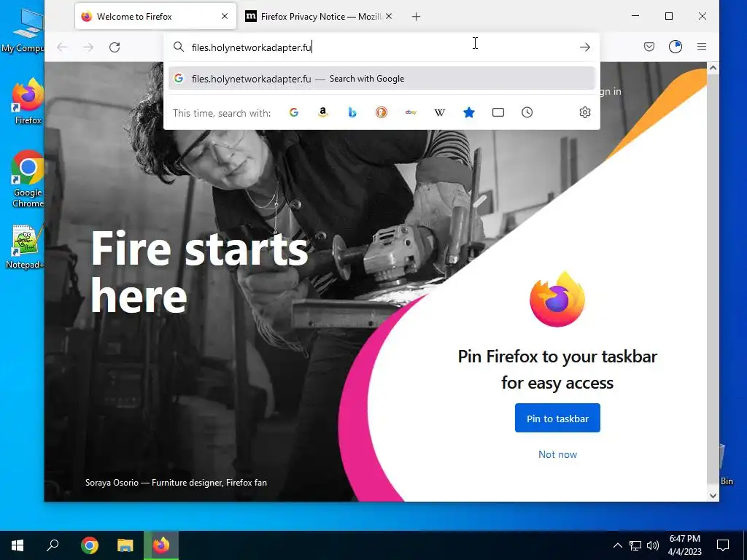Click the magnifier icon in the address bar
Viewport: 747px width, 560px height.
(179, 47)
